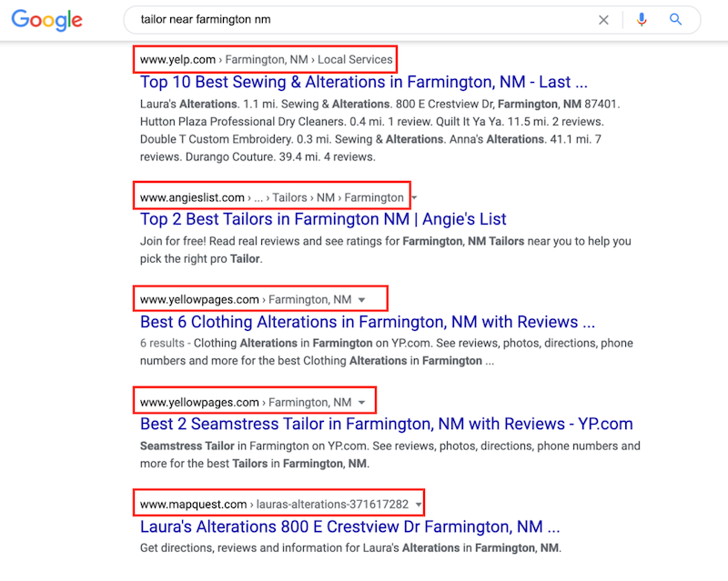
Task: Clear the search query with the X icon
Action: 603,19
